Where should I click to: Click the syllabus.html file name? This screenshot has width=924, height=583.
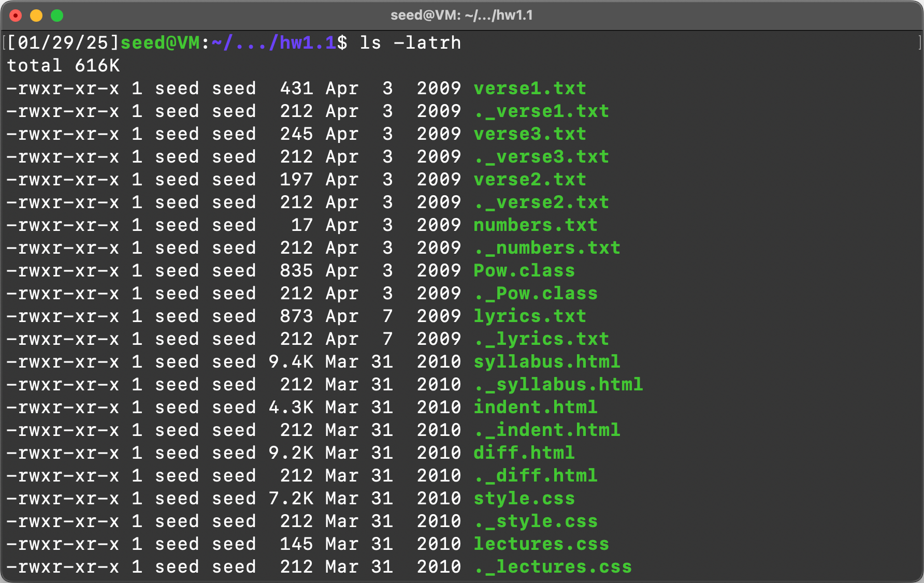[x=546, y=361]
